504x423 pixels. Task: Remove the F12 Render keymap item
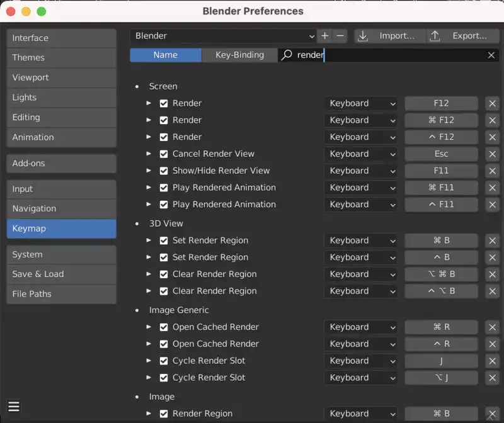click(492, 103)
